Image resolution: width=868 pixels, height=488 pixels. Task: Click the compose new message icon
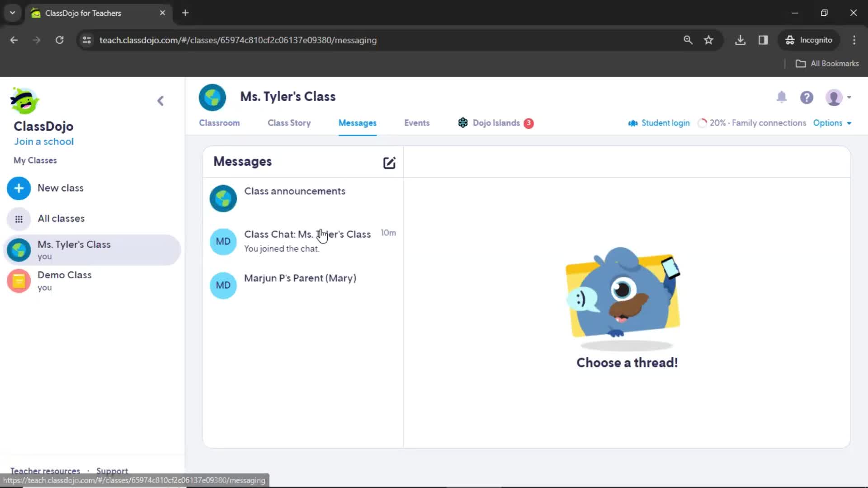389,163
